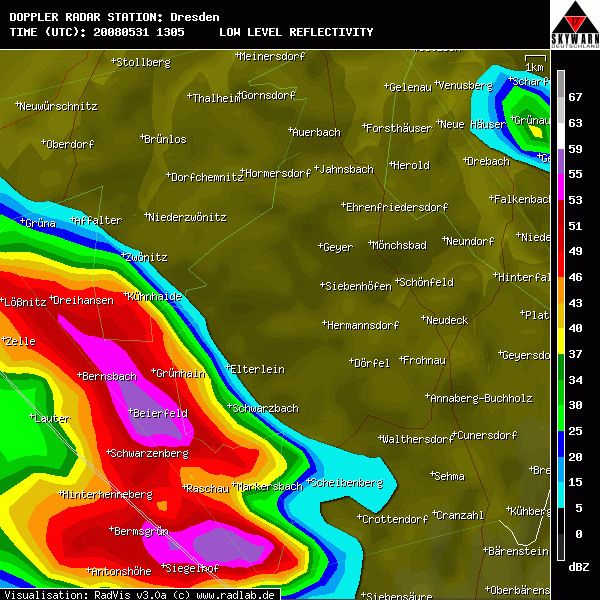The width and height of the screenshot is (600, 600).
Task: Click the Meinersdorf town label
Action: pyautogui.click(x=271, y=57)
